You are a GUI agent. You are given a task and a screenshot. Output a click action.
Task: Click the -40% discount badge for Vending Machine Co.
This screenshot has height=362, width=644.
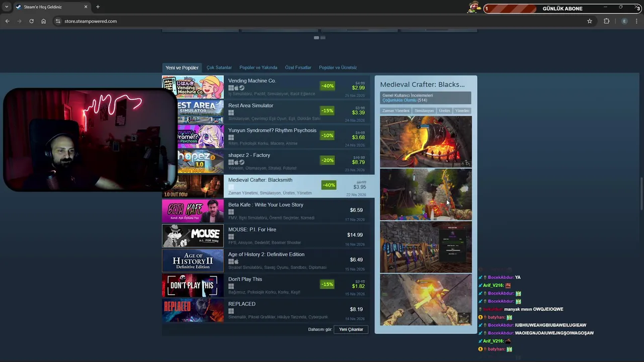(328, 86)
